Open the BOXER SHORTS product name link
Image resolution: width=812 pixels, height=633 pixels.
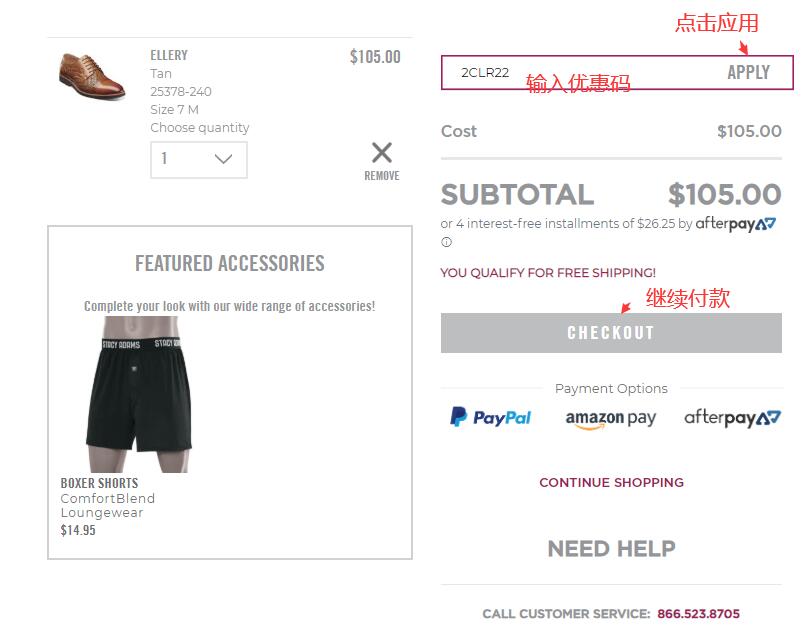click(99, 483)
